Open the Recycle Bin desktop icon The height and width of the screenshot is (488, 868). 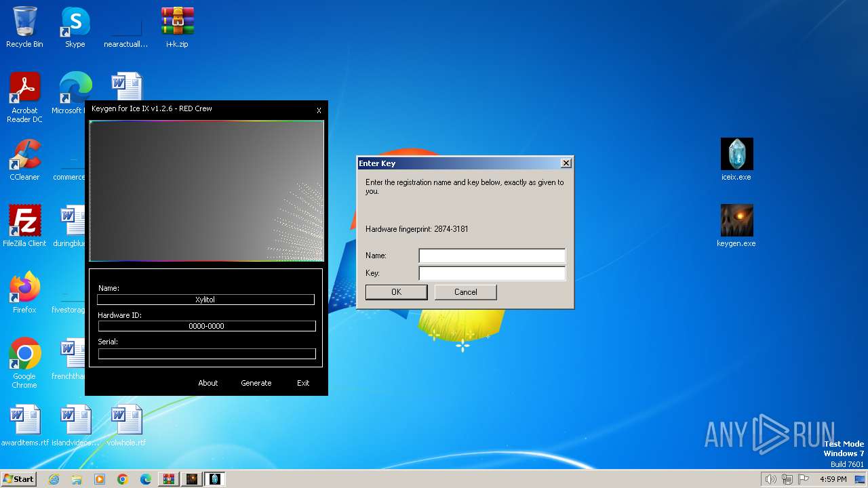point(24,27)
